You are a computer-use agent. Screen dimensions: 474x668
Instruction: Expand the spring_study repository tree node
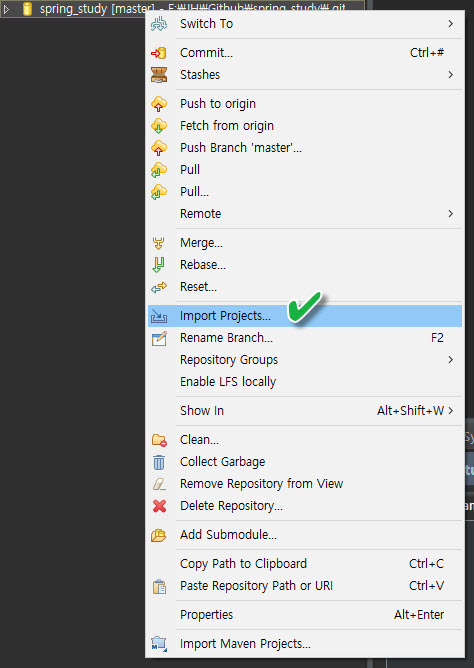(x=6, y=9)
